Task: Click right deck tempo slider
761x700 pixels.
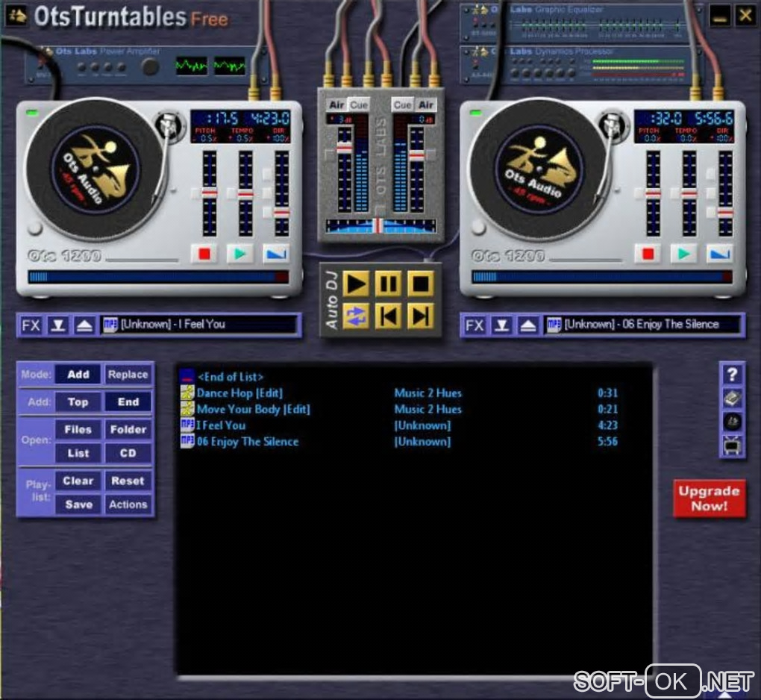Action: coord(689,193)
